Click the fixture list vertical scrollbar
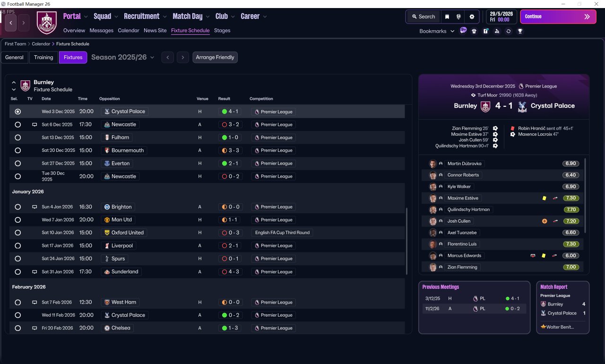Image resolution: width=605 pixels, height=364 pixels. pos(406,241)
